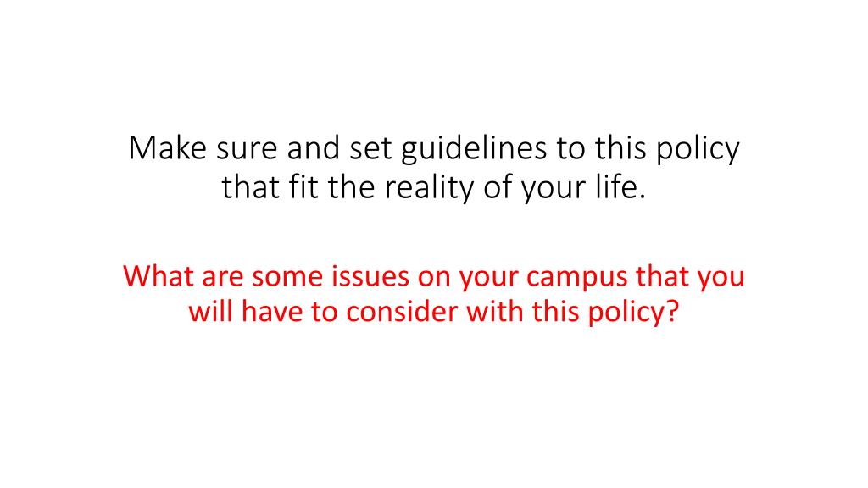Click the red word "with"

[x=494, y=311]
